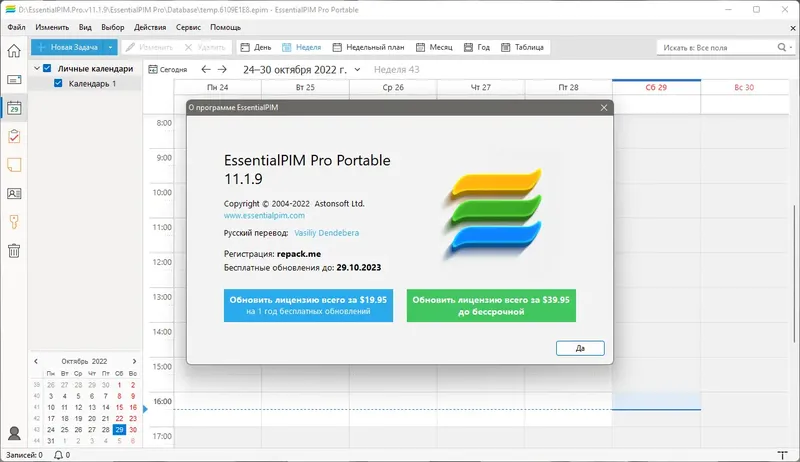Click the 16:00 time slot label
This screenshot has width=800, height=462.
[163, 401]
